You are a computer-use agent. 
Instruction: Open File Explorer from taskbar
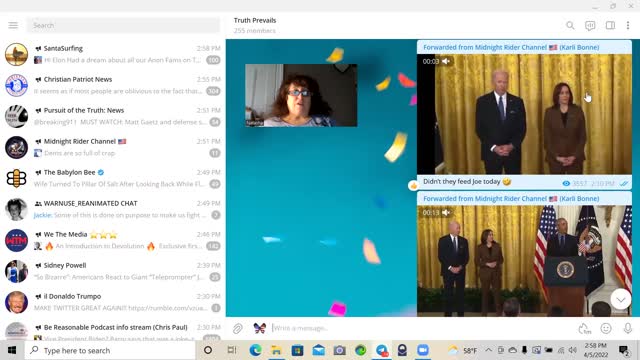click(x=276, y=350)
